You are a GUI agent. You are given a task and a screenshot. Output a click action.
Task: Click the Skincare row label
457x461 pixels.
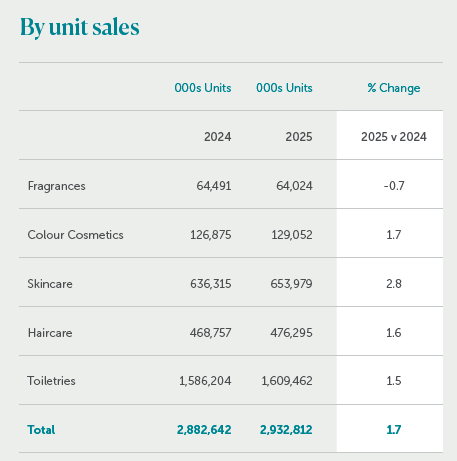[50, 284]
